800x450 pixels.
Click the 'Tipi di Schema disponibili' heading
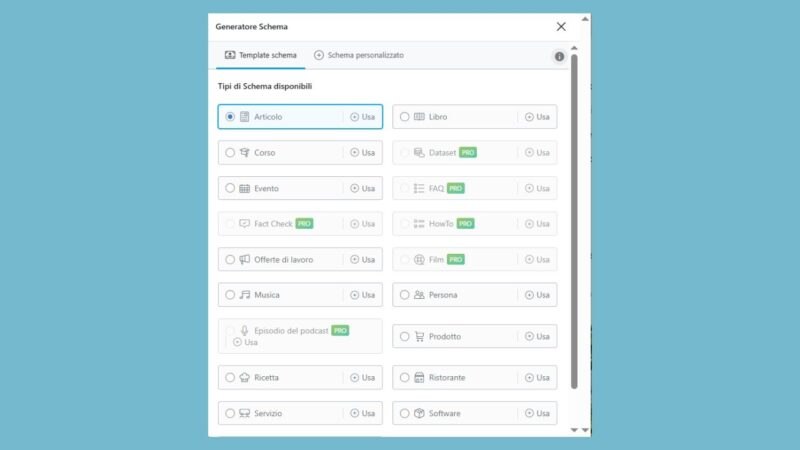(265, 86)
